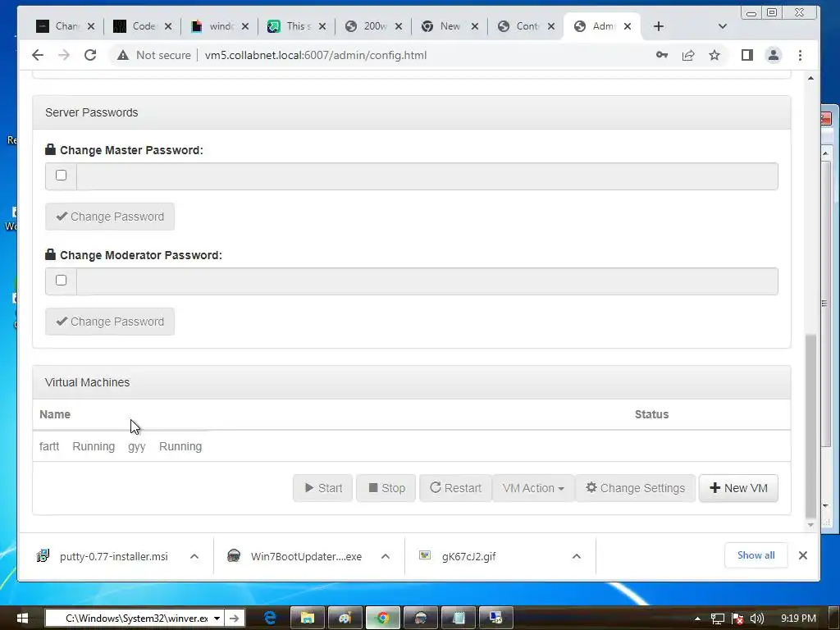Open the Not secure site warning
The image size is (840, 630).
point(153,55)
